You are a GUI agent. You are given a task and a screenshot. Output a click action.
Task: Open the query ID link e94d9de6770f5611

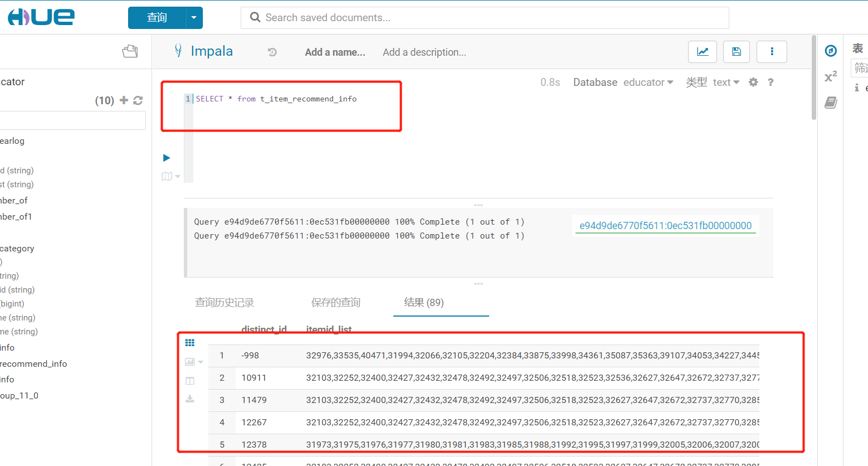tap(665, 225)
